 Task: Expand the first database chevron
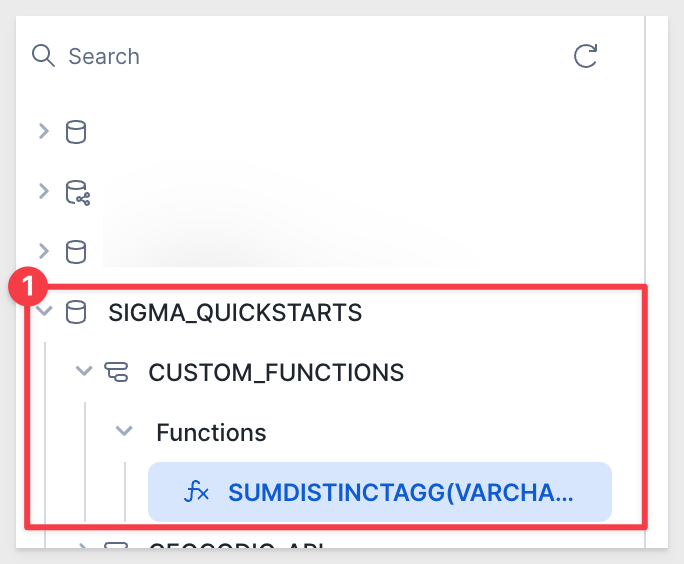click(44, 131)
